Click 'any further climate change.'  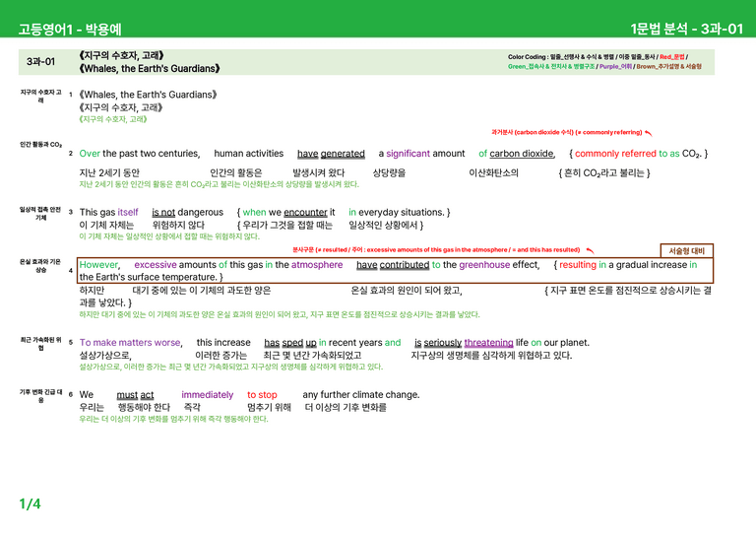(x=361, y=395)
